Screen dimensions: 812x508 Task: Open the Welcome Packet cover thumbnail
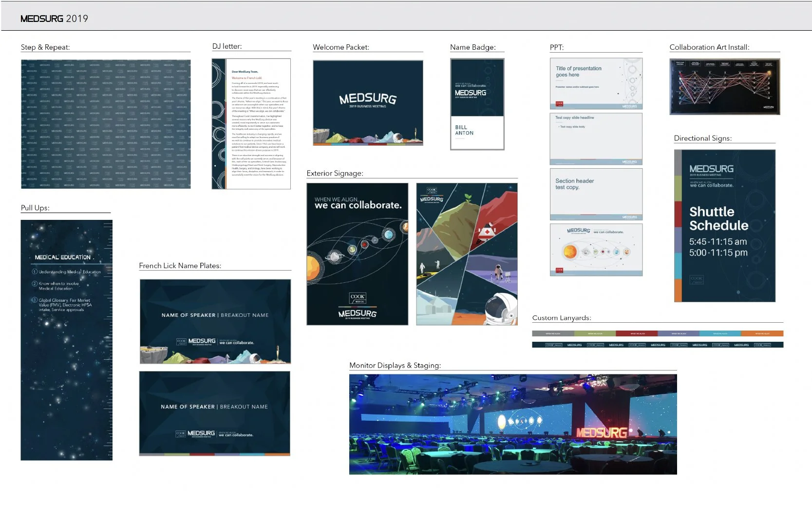[x=368, y=103]
